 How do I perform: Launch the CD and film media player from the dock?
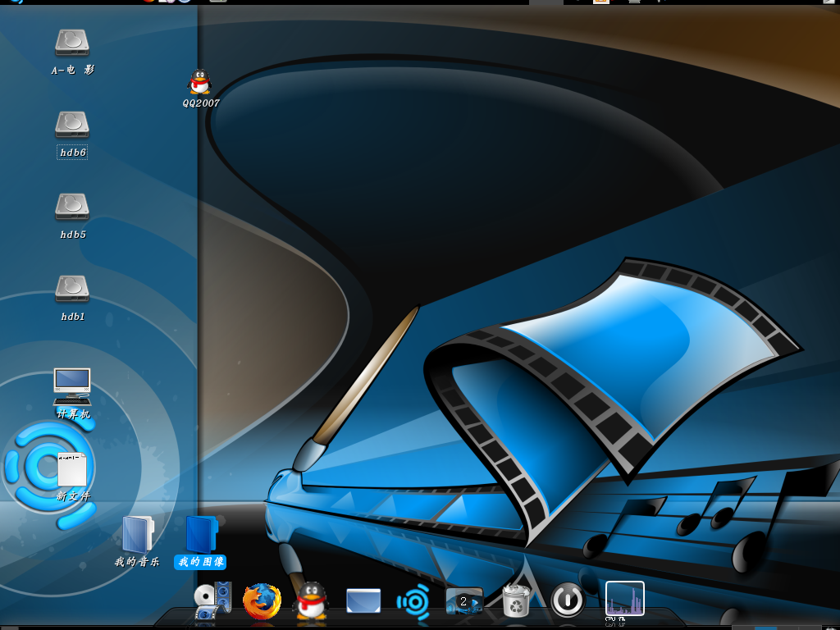(x=212, y=601)
